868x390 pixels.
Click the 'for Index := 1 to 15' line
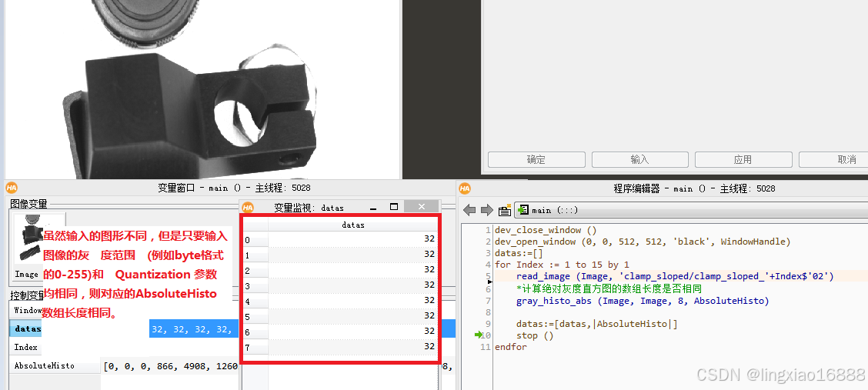562,265
